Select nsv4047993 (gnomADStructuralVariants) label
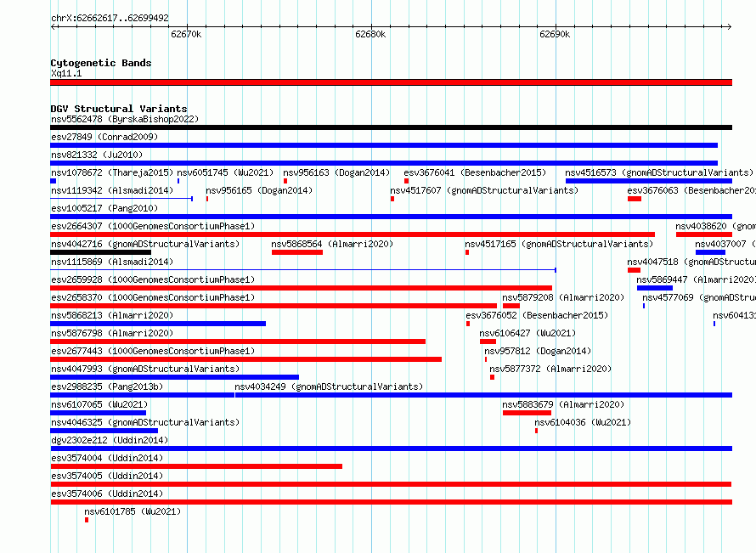Viewport: 756px width, 553px height. pos(145,369)
